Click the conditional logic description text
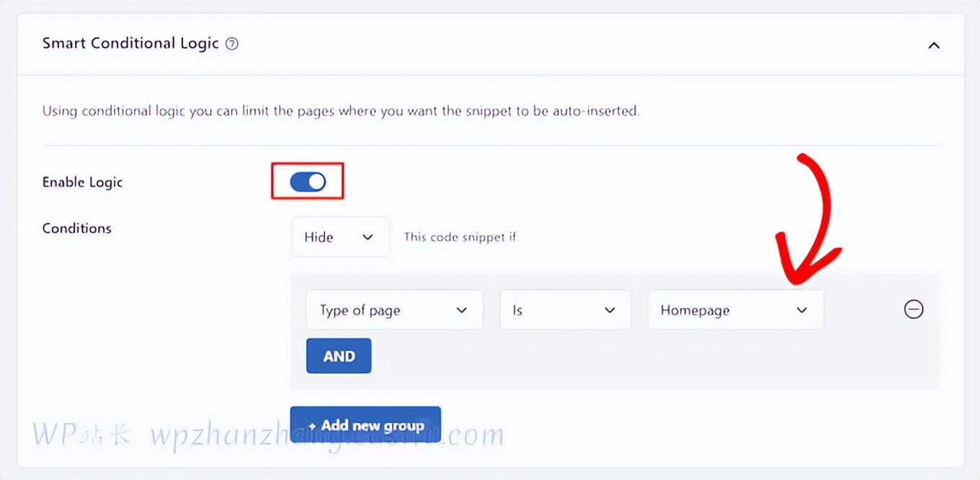Image resolution: width=980 pixels, height=480 pixels. pyautogui.click(x=341, y=112)
